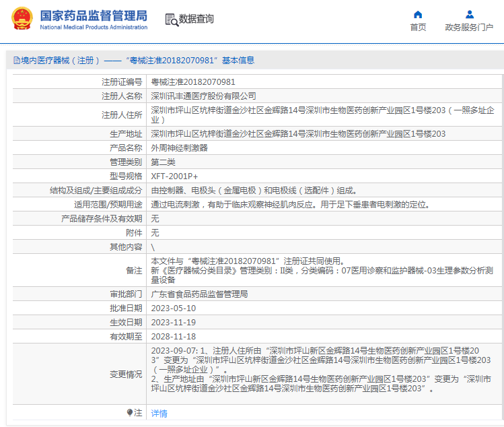Click the 基本信息 section header title
This screenshot has height=427, width=504.
[134, 60]
